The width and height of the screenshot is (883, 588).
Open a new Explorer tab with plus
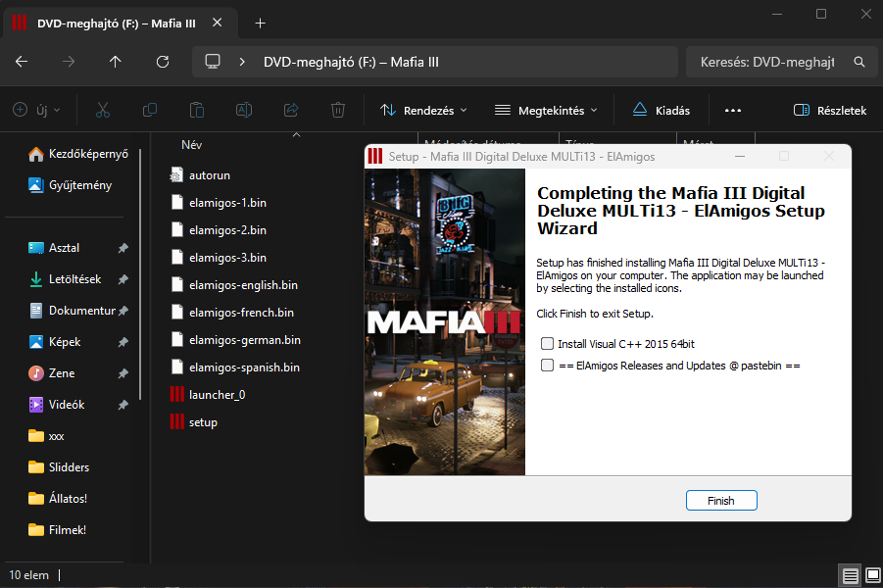(260, 24)
